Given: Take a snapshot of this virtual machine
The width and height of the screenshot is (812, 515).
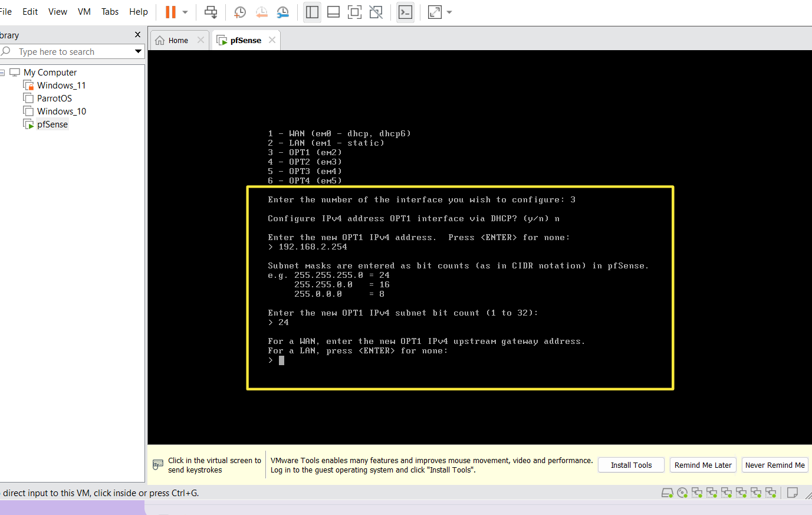Looking at the screenshot, I should coord(240,12).
